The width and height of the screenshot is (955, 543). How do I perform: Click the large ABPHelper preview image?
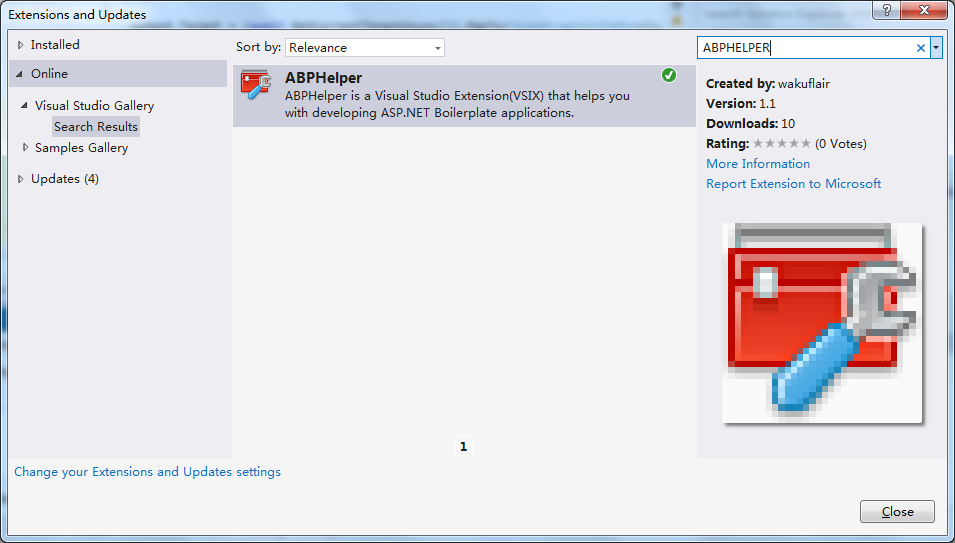(822, 323)
